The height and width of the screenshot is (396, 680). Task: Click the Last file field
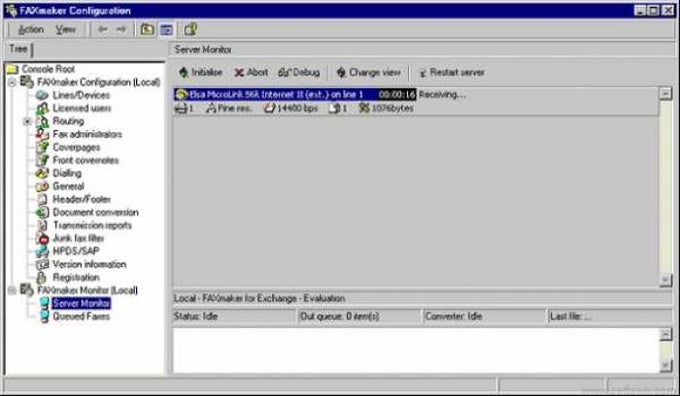pyautogui.click(x=609, y=317)
